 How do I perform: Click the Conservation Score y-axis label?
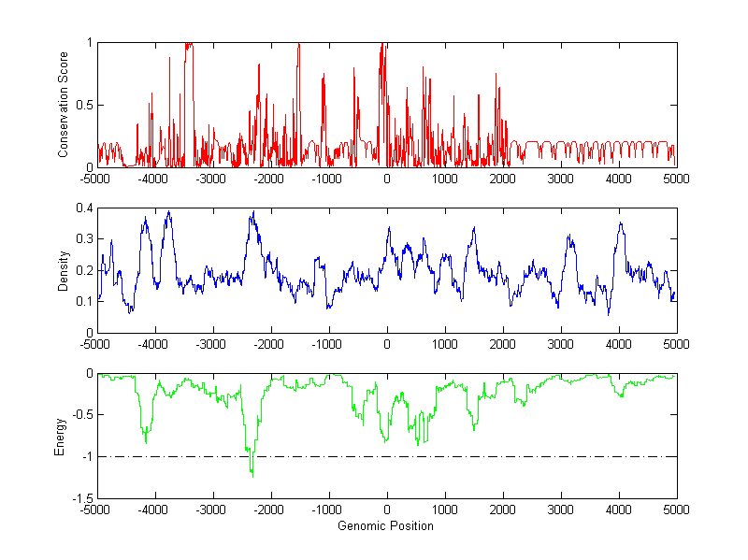64,105
